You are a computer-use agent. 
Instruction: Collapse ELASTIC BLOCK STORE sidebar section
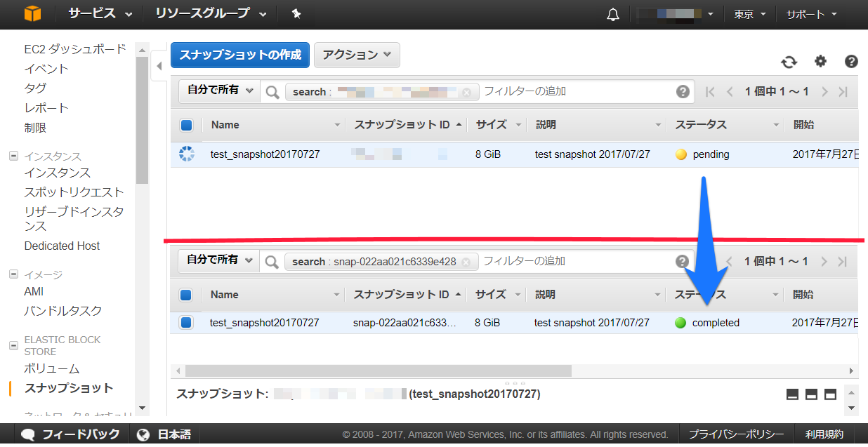13,345
